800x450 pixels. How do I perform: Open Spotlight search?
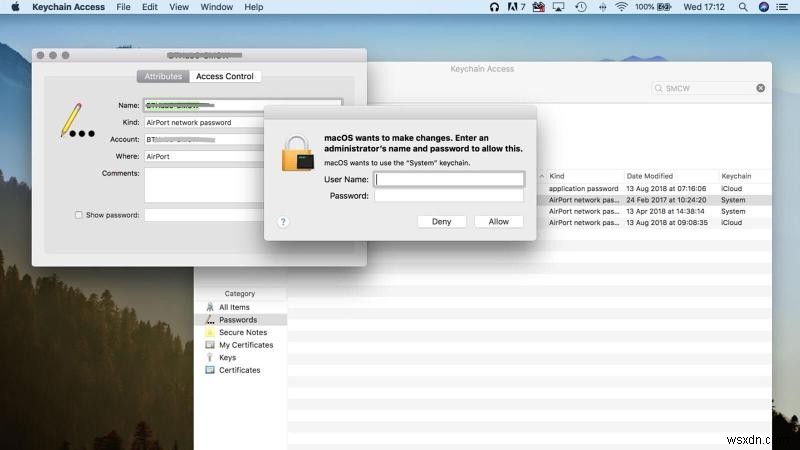pos(743,7)
